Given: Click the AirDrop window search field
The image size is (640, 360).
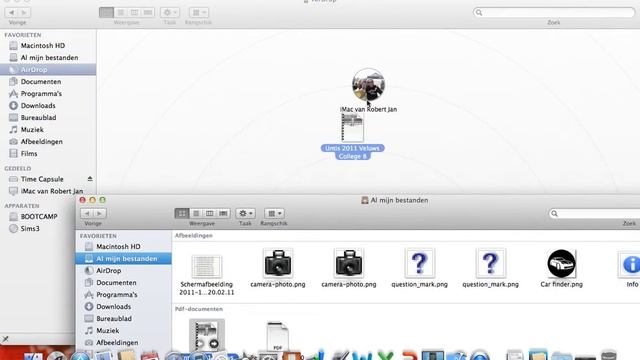Looking at the screenshot, I should coord(554,13).
